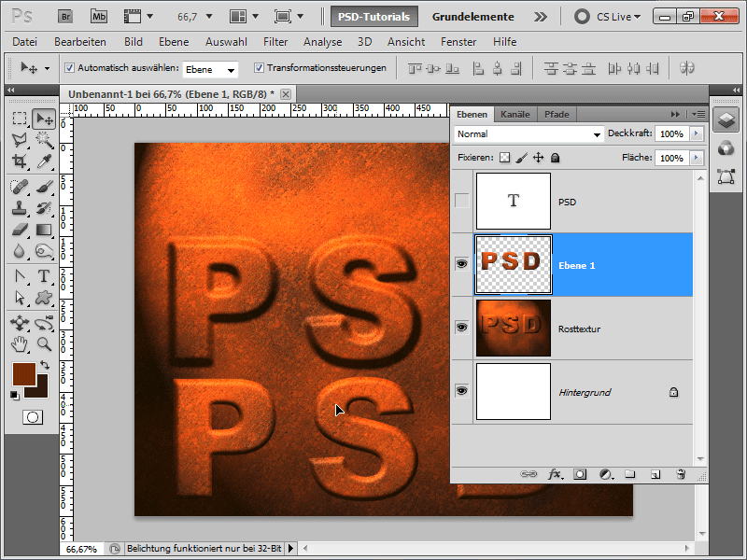Select the Eyedropper tool
747x560 pixels.
tap(44, 161)
